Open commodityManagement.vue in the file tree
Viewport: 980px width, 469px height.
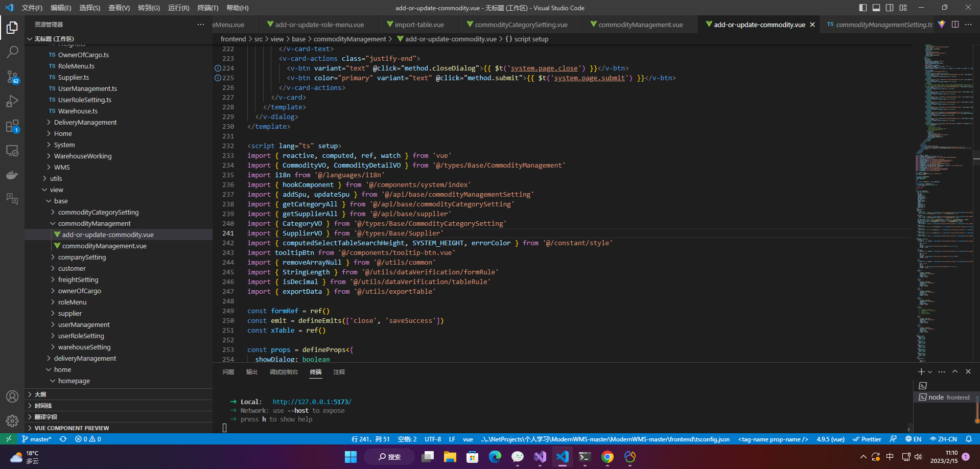click(104, 246)
